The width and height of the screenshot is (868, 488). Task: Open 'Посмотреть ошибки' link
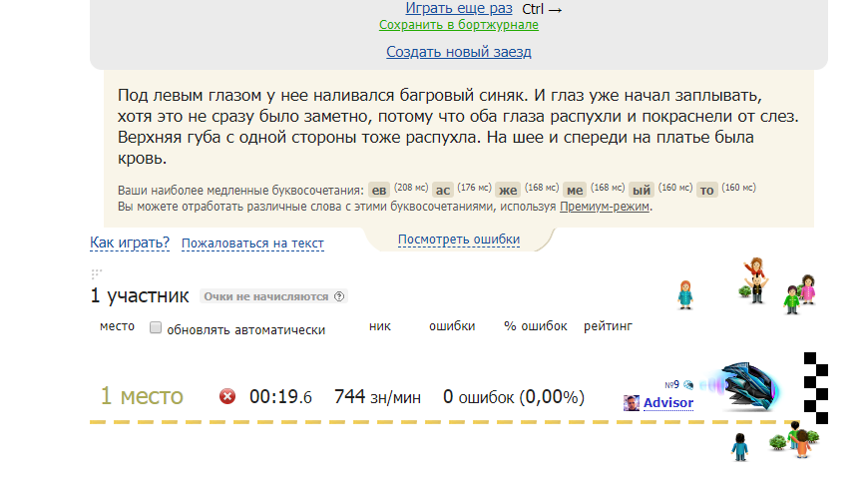pos(458,240)
